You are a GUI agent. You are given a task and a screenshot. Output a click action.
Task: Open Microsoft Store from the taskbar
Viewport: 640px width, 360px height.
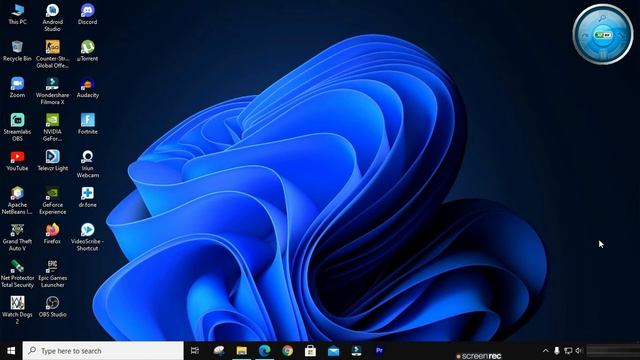[310, 351]
